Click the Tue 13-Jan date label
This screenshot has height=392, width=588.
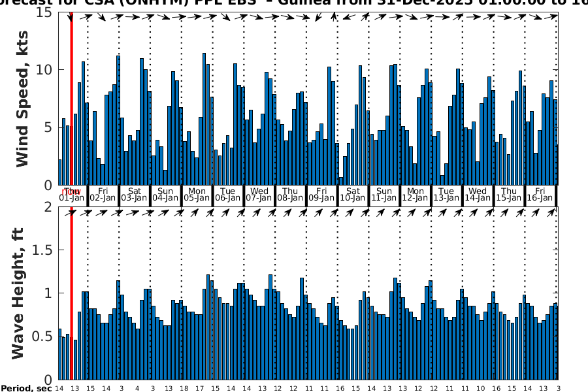click(x=446, y=195)
